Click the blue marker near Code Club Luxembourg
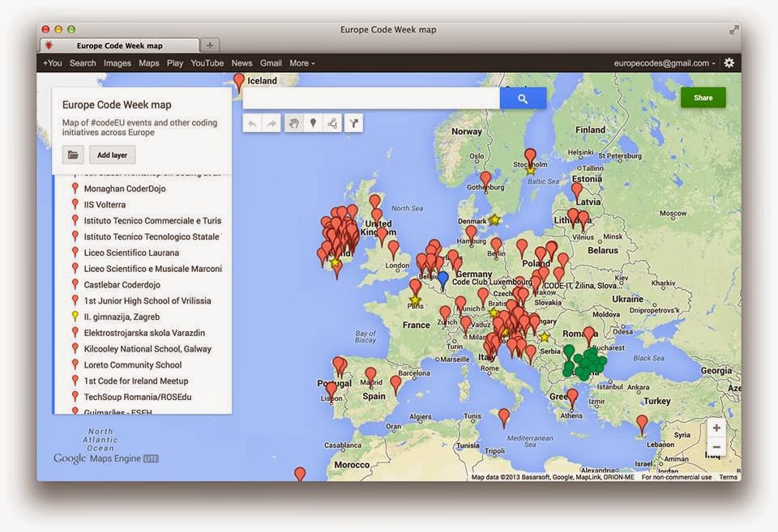 click(x=443, y=279)
